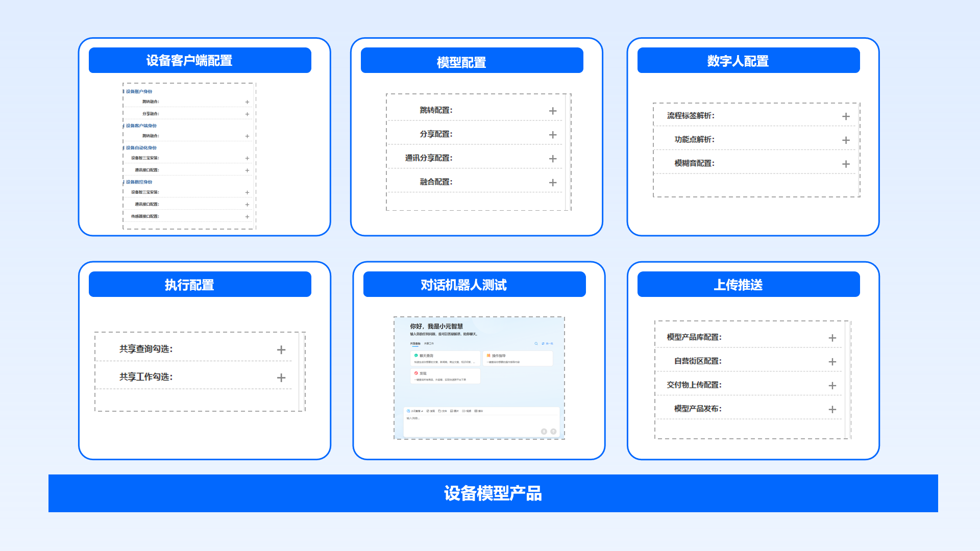
Task: Click the microphone icon in chat input
Action: point(544,432)
